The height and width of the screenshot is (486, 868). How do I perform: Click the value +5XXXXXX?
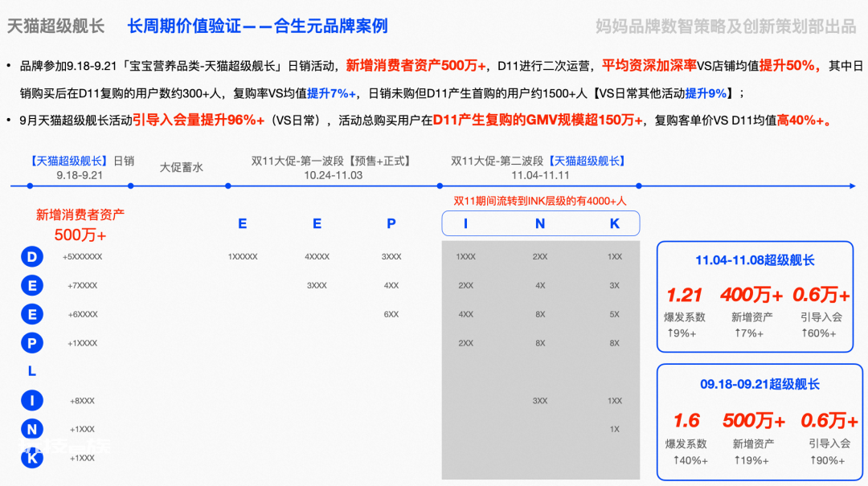pyautogui.click(x=82, y=257)
